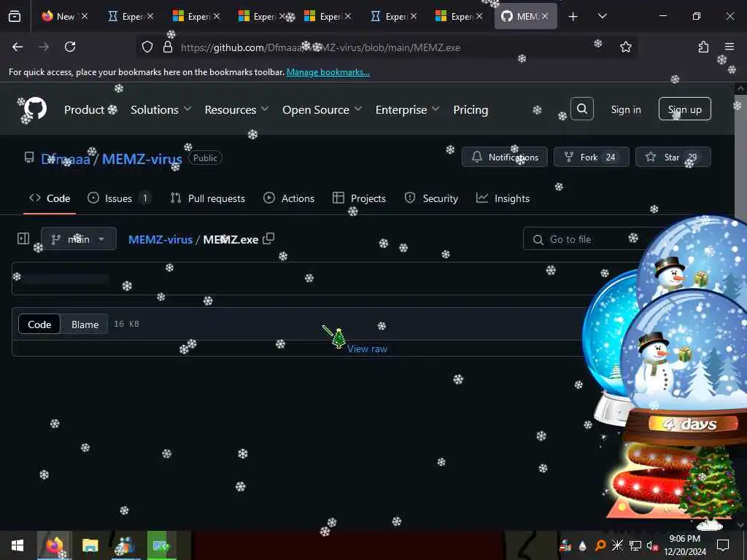The height and width of the screenshot is (560, 747).
Task: Click the taskbar clock showing 9:06 PM
Action: [685, 545]
